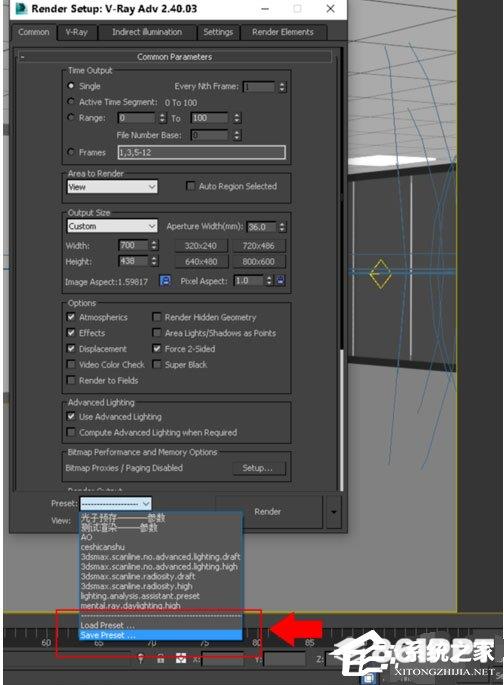Image resolution: width=504 pixels, height=685 pixels.
Task: Click the absolute transform type-in mode icon
Action: coord(181,658)
